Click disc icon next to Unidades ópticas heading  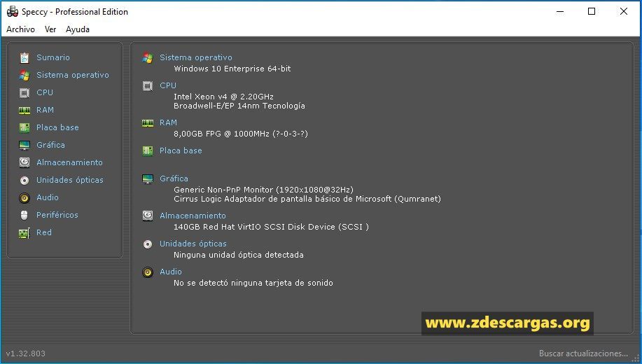point(148,244)
